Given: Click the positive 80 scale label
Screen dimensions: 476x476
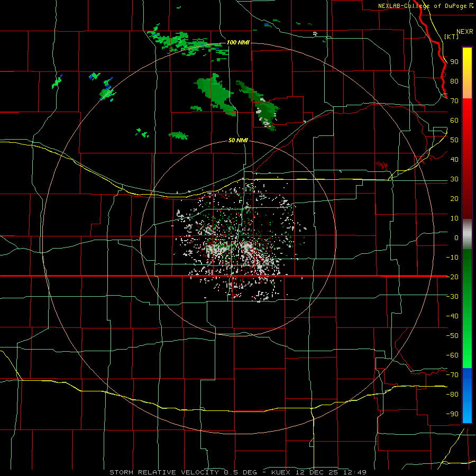Looking at the screenshot, I should (454, 81).
